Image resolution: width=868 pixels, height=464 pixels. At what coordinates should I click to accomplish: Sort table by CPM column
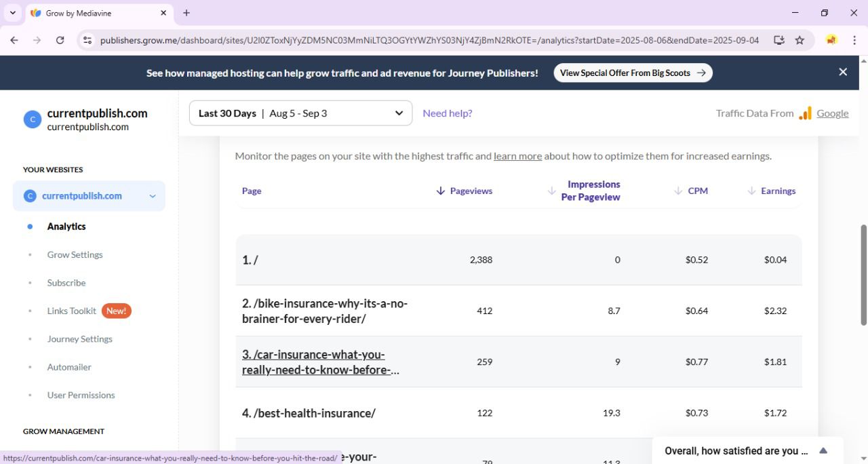[x=691, y=191]
